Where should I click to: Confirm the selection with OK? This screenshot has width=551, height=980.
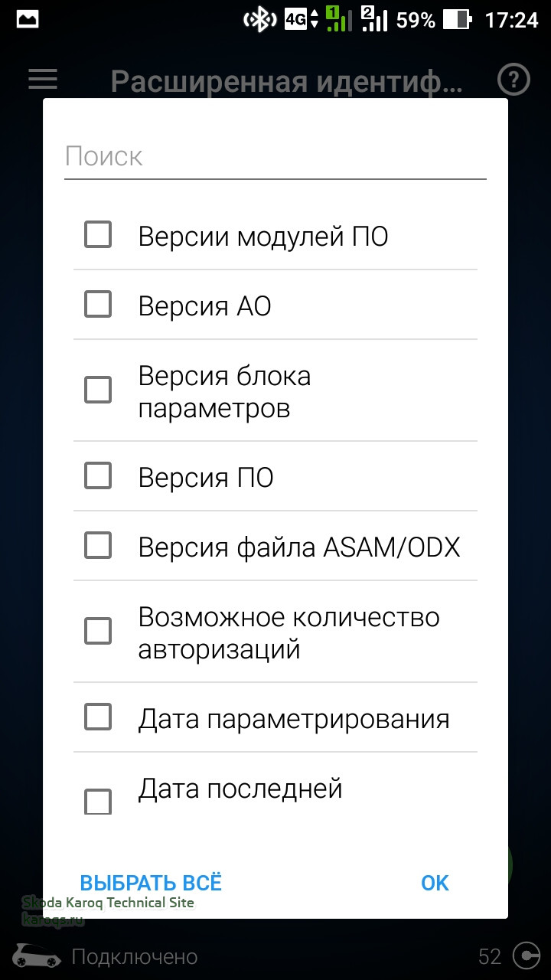(435, 883)
